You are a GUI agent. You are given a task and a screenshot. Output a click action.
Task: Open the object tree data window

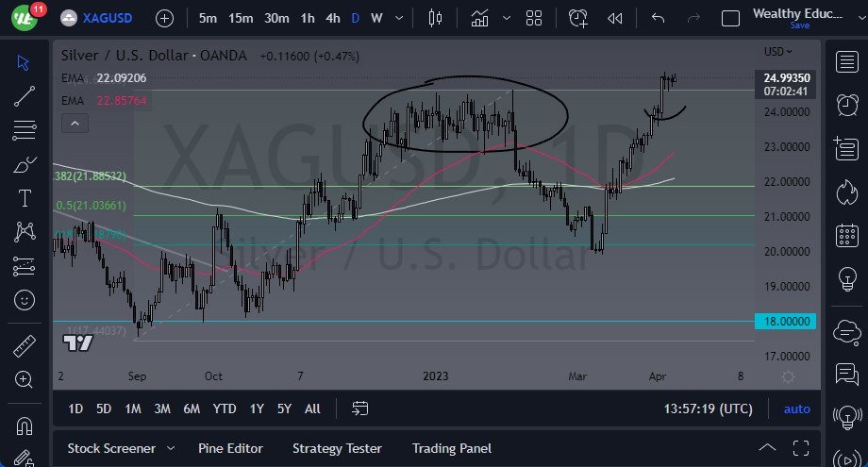846,148
